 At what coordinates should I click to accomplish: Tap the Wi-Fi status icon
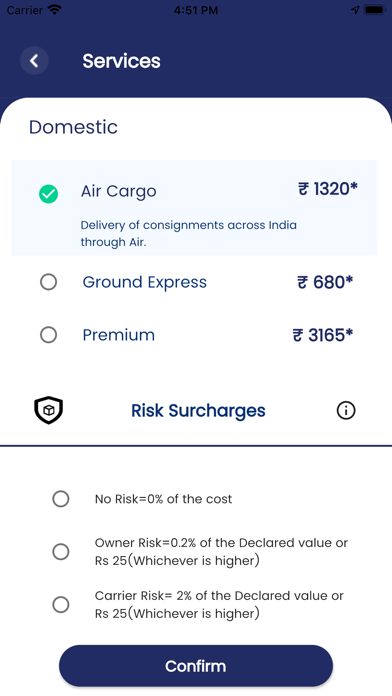tap(55, 10)
